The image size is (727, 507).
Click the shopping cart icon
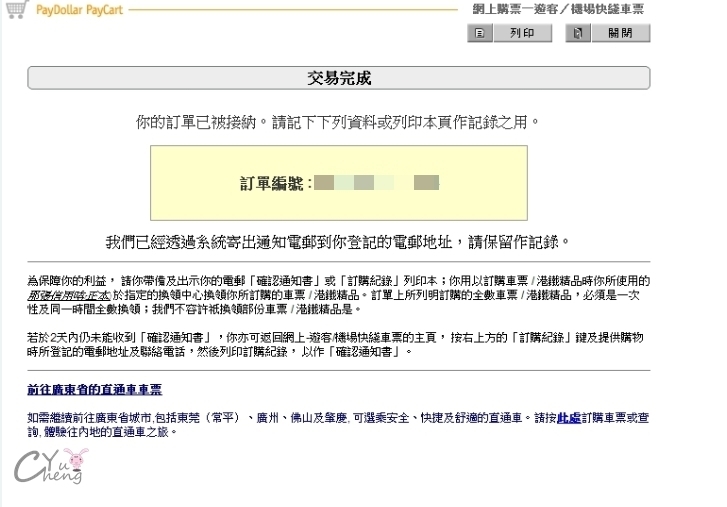click(15, 9)
